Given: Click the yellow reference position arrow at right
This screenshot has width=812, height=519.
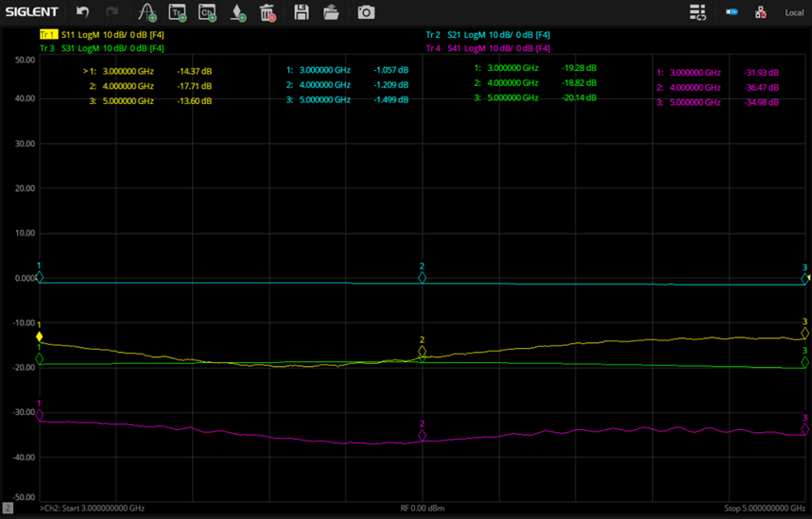Looking at the screenshot, I should [x=809, y=278].
